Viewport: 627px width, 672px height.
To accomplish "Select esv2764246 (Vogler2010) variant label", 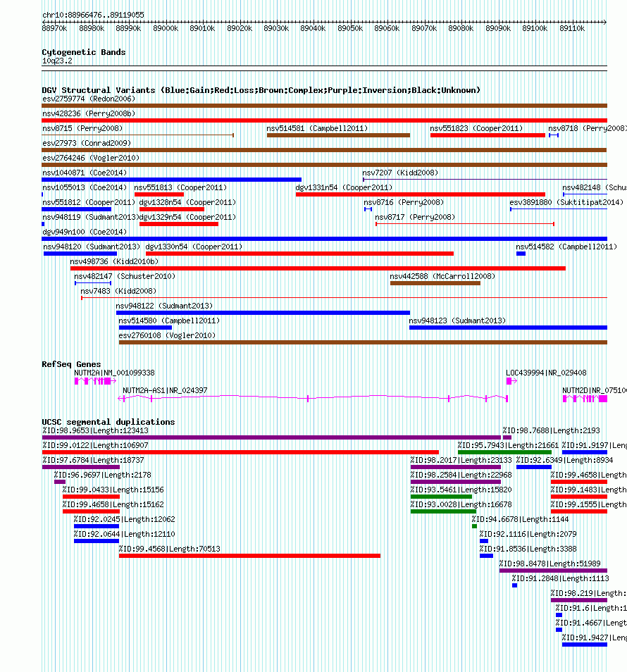I will pyautogui.click(x=91, y=158).
